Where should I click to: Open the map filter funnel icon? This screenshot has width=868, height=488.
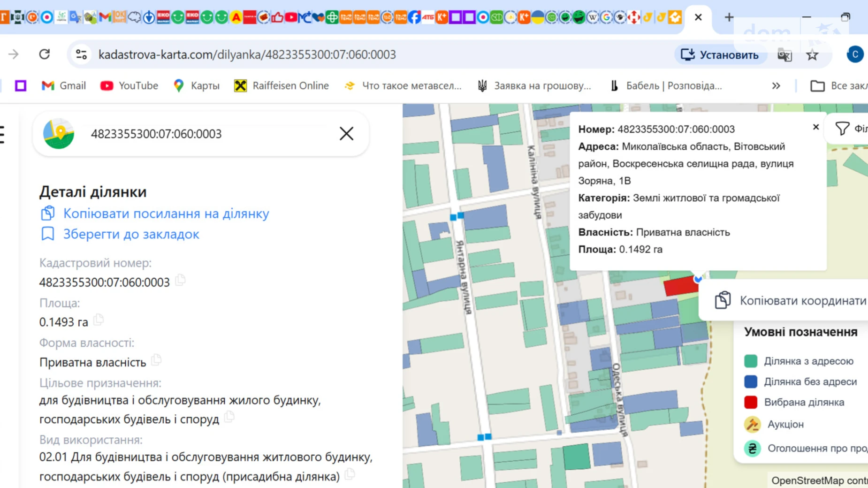[x=842, y=129]
